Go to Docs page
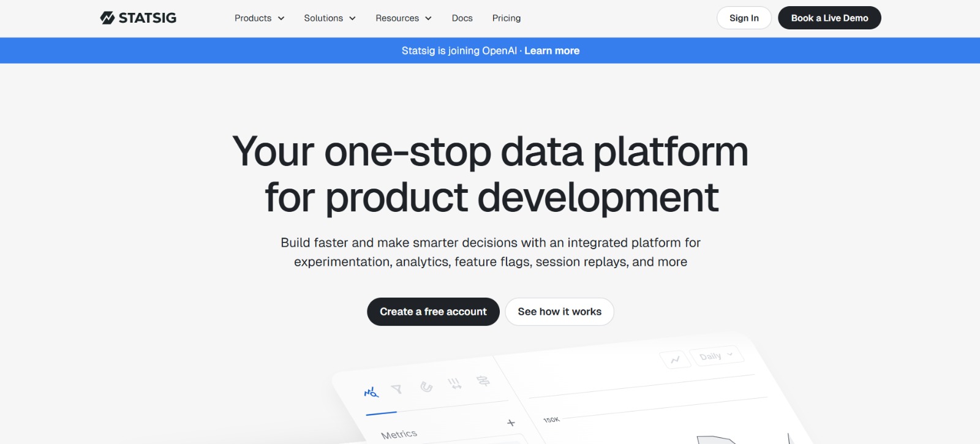980x444 pixels. (x=462, y=18)
